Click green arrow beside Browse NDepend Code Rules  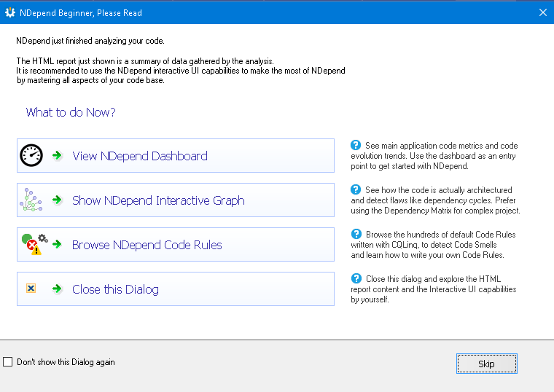point(58,244)
